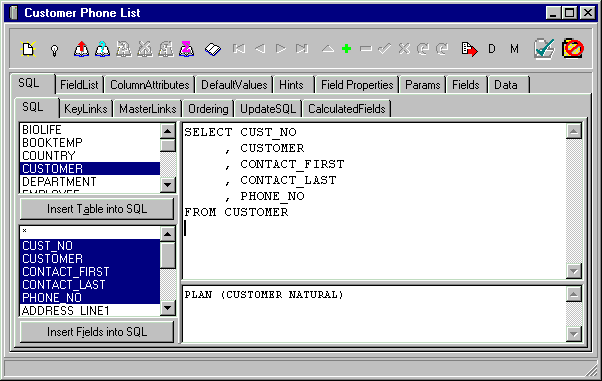Go to first record navigation icon
602x381 pixels.
click(239, 49)
